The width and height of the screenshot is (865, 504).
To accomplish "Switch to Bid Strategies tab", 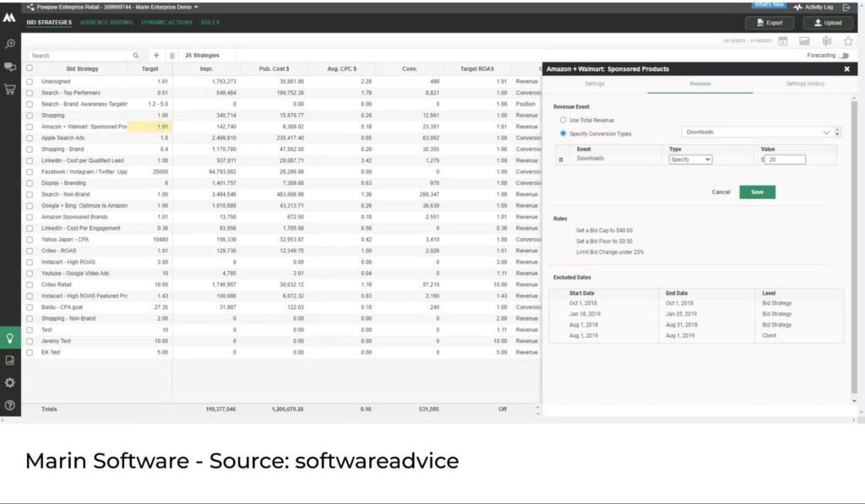I will (x=49, y=23).
